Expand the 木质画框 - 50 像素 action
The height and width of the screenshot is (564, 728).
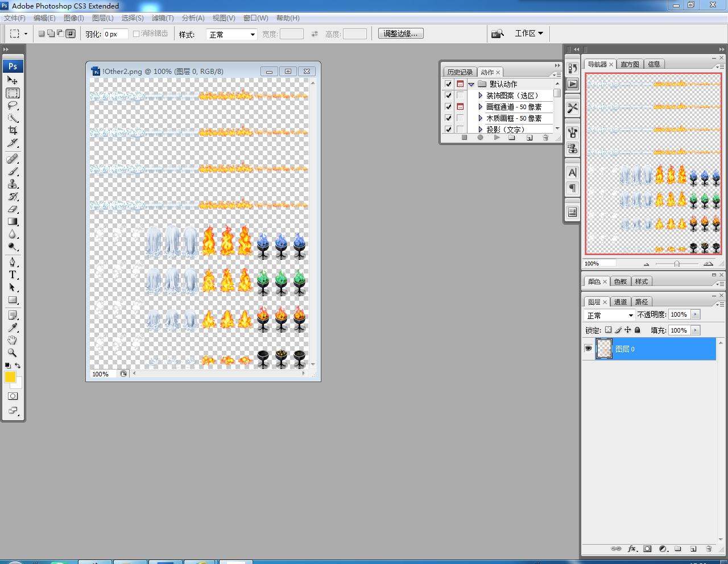click(x=481, y=118)
